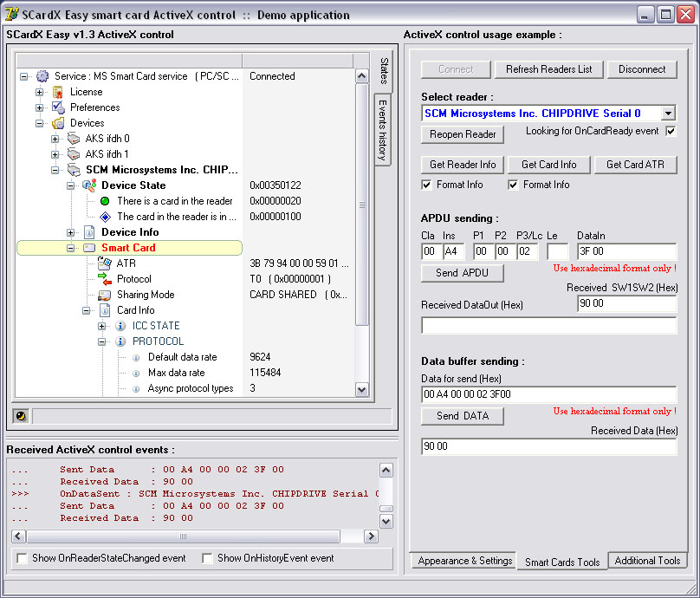Click the Protocol arrows icon
The height and width of the screenshot is (598, 700).
pos(105,279)
